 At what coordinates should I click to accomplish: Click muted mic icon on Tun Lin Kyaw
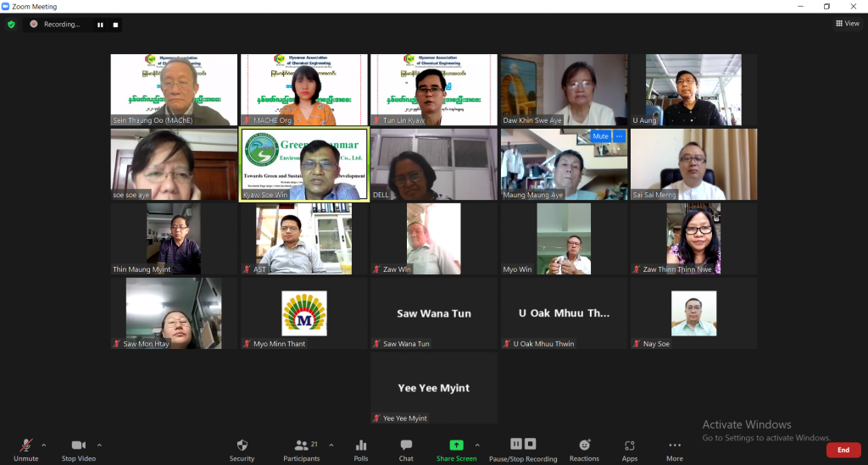376,120
